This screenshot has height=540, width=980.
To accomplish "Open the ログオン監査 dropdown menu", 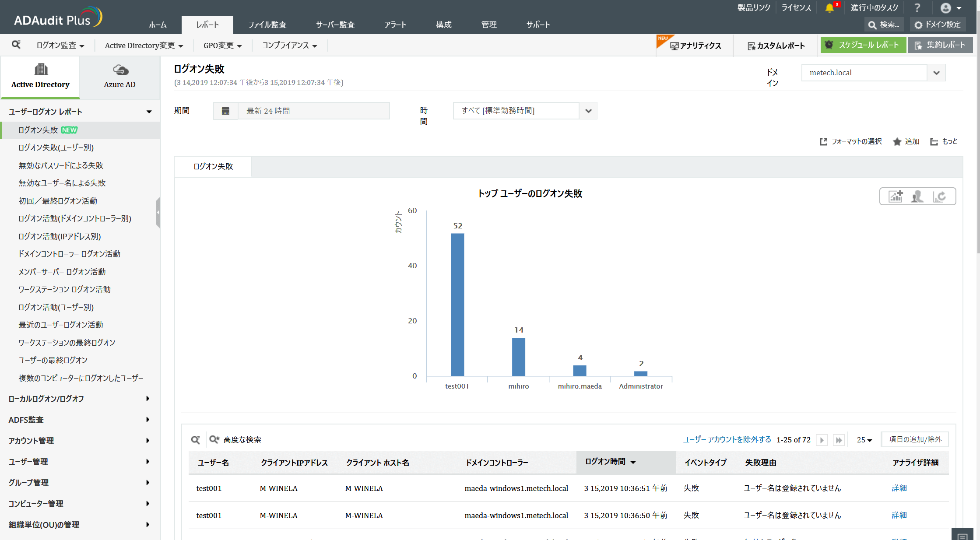I will click(x=60, y=46).
